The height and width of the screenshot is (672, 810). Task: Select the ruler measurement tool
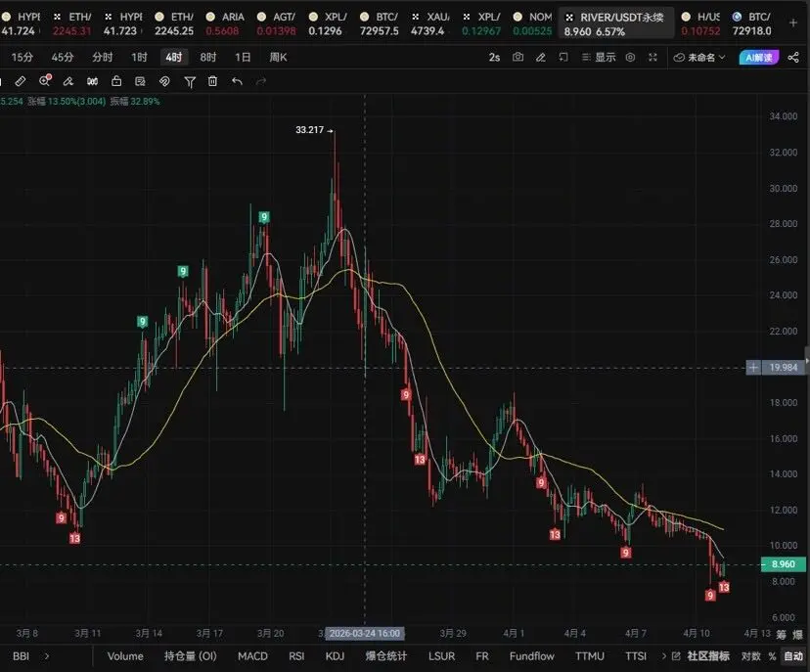(21, 81)
